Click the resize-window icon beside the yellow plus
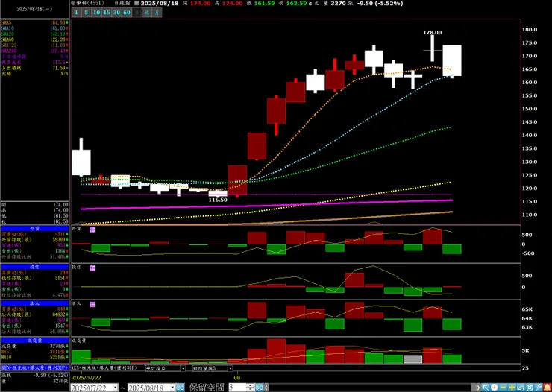This screenshot has width=552, height=392. click(x=521, y=388)
